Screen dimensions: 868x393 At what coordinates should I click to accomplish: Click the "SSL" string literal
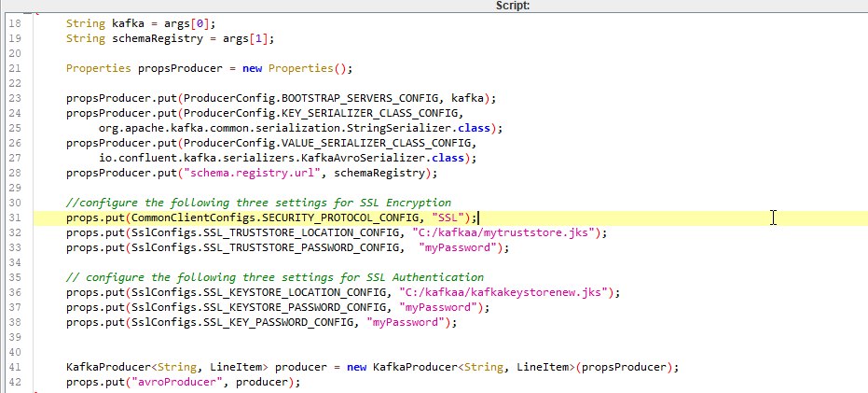click(x=448, y=218)
